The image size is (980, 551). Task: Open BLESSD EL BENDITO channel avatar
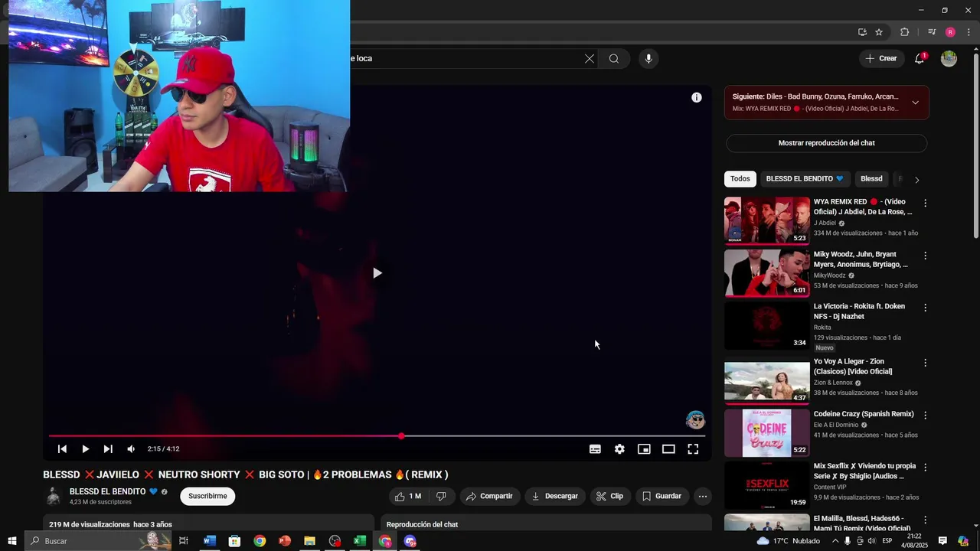coord(54,496)
